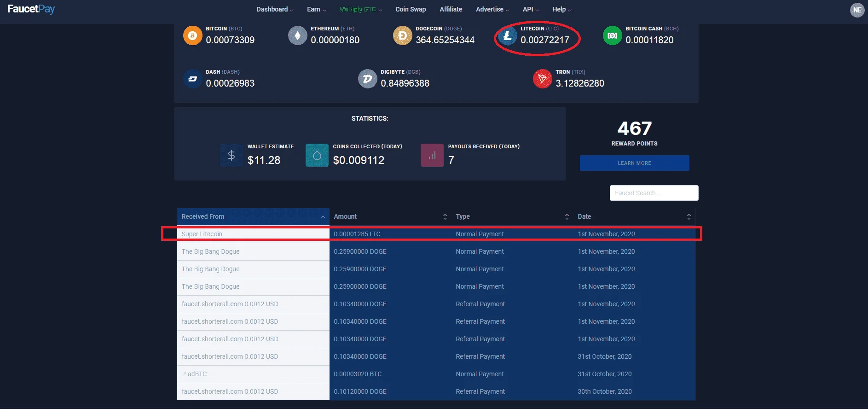The width and height of the screenshot is (868, 414).
Task: Click the coins collected droplet icon
Action: (317, 155)
